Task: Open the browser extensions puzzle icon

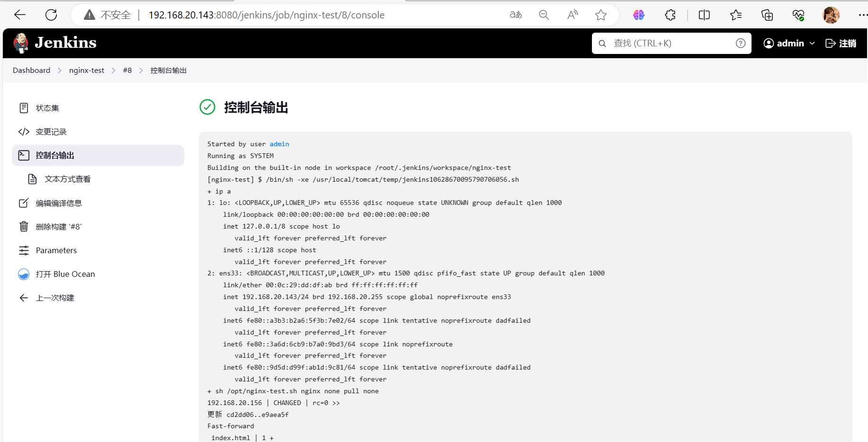Action: tap(670, 15)
